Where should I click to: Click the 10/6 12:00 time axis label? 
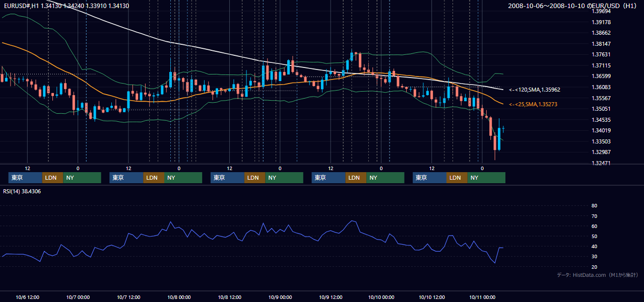(x=28, y=297)
